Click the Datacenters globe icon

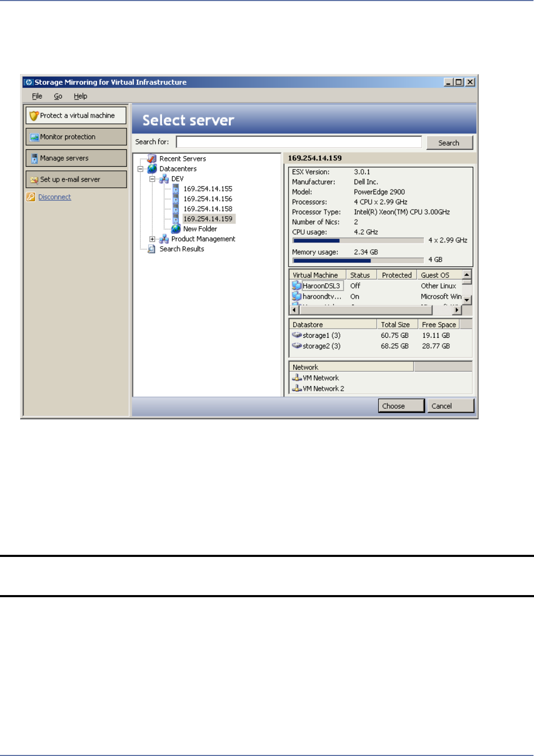(152, 169)
